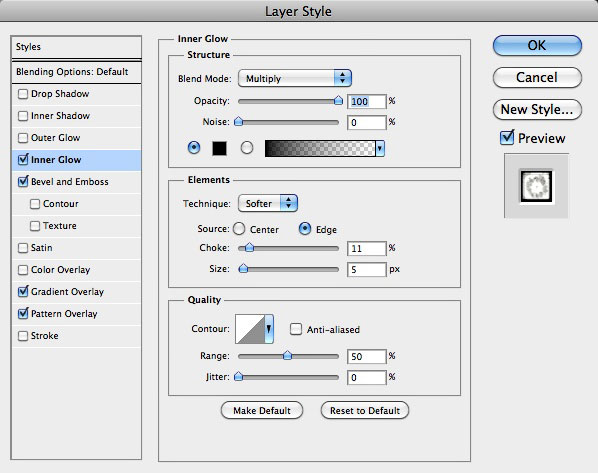The image size is (598, 473).
Task: Click the Range slider handle
Action: [288, 356]
